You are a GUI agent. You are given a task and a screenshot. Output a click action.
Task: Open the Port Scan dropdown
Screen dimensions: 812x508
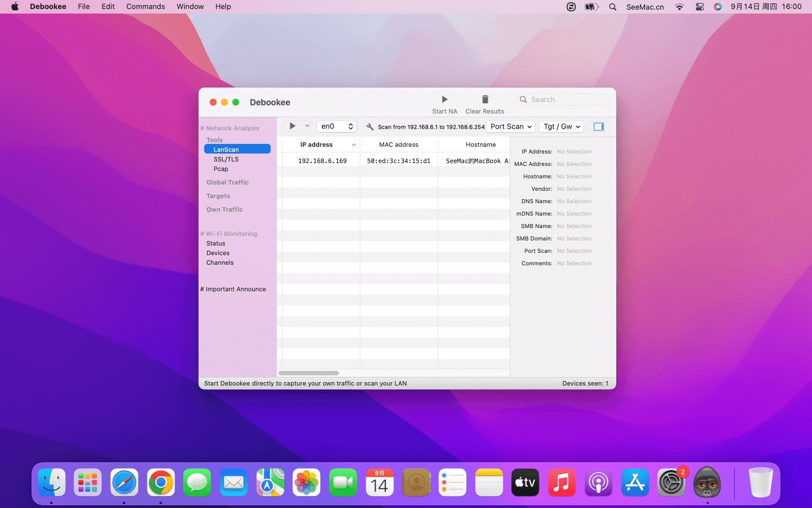point(511,126)
